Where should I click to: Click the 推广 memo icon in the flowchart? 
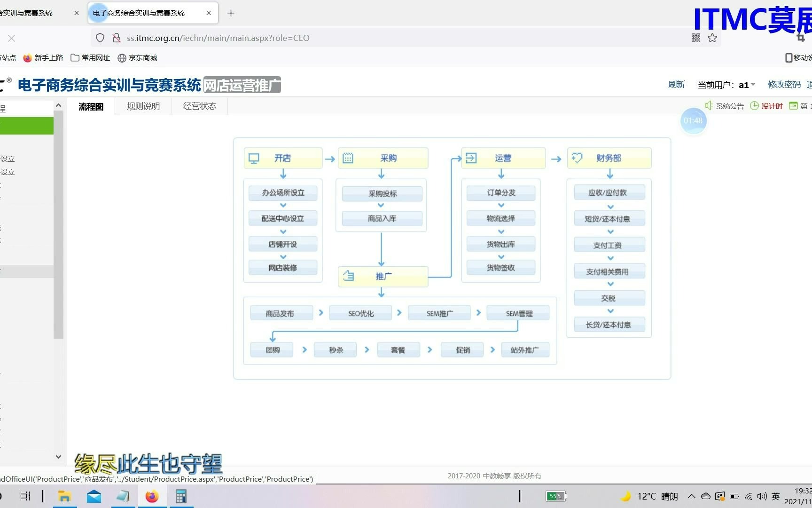[x=348, y=276]
